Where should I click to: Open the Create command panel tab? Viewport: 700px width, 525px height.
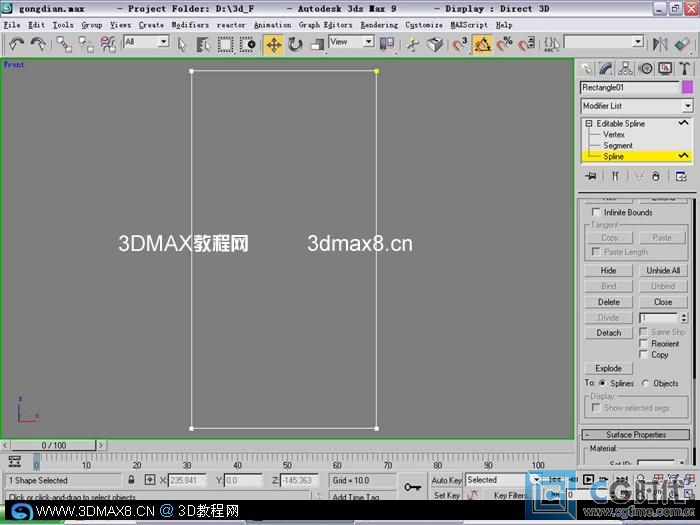coord(587,68)
